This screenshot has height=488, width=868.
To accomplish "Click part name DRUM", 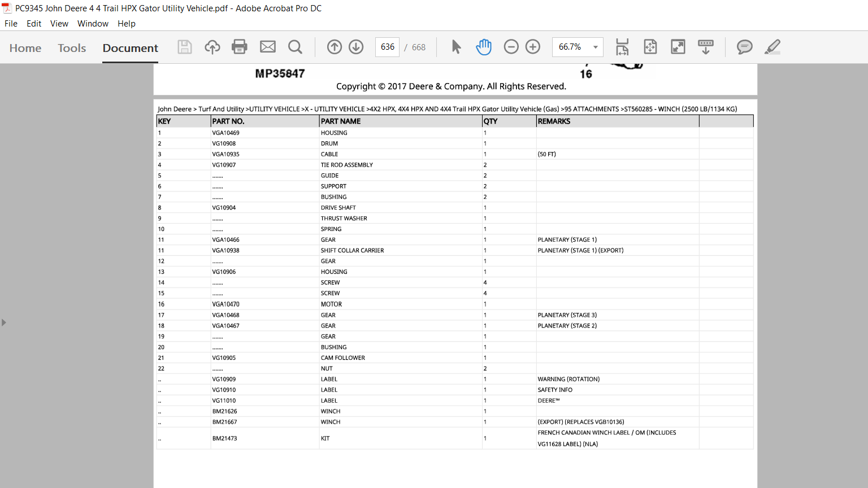I will [x=329, y=143].
